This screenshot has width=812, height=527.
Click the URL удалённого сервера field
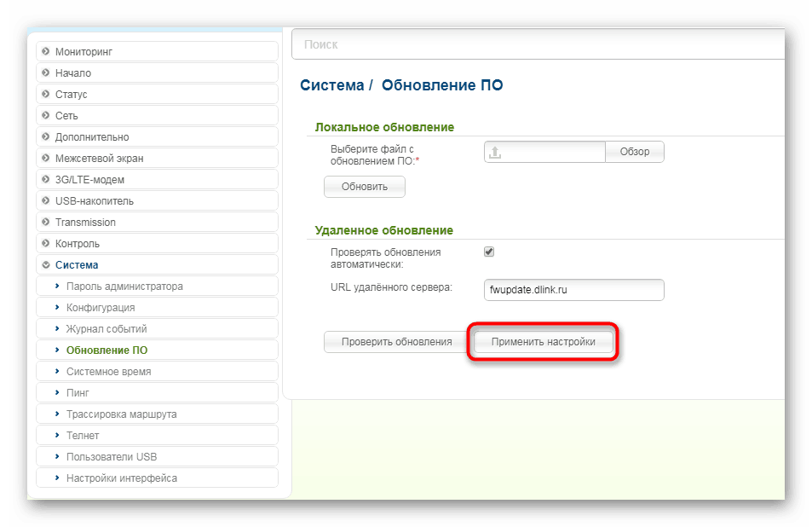pyautogui.click(x=573, y=290)
